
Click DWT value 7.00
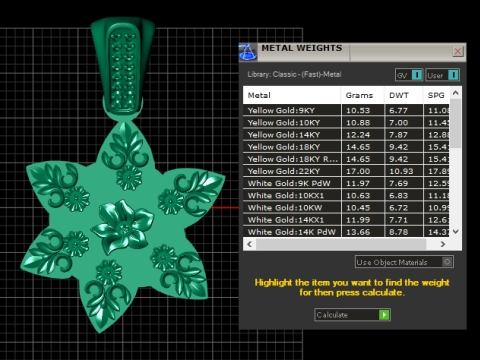click(398, 123)
